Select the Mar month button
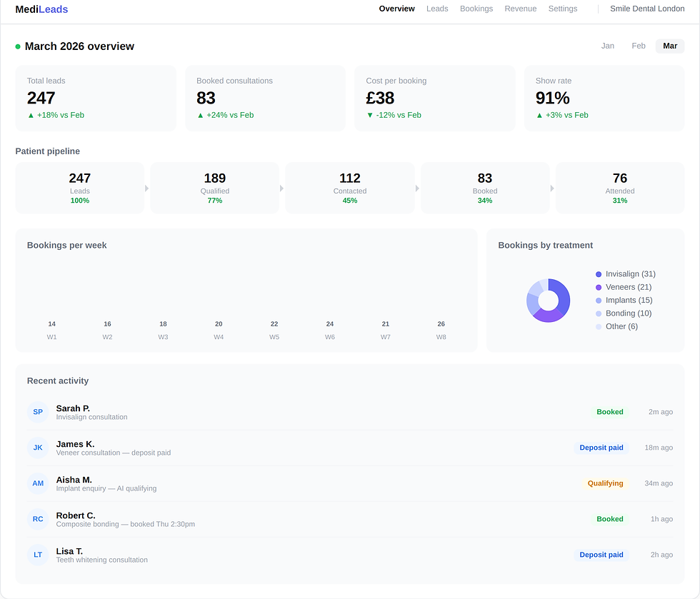 670,46
